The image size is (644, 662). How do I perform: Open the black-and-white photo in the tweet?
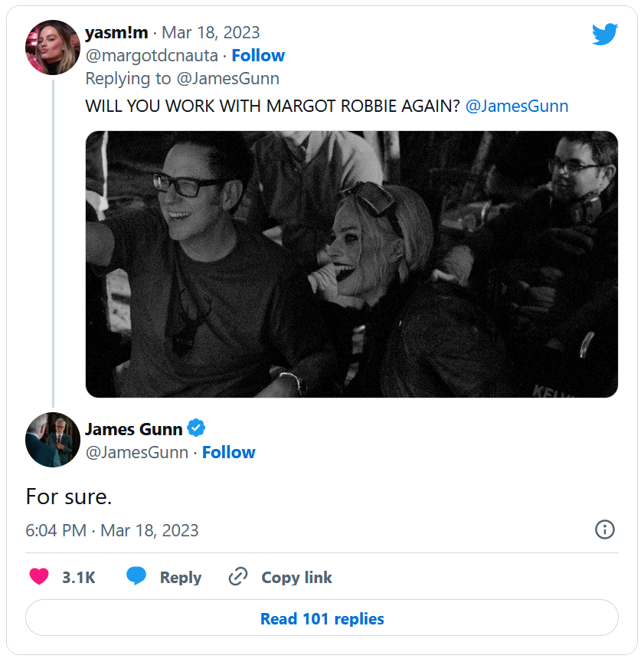click(x=351, y=264)
